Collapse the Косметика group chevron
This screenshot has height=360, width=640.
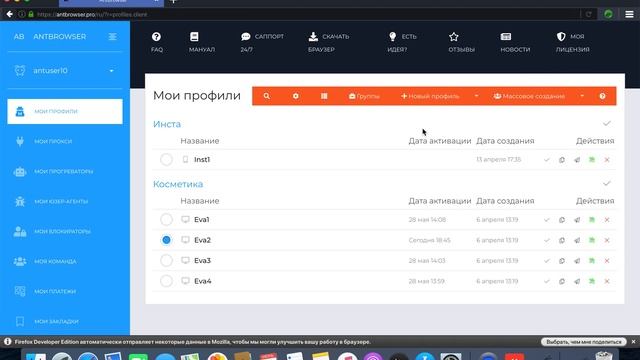pyautogui.click(x=607, y=183)
